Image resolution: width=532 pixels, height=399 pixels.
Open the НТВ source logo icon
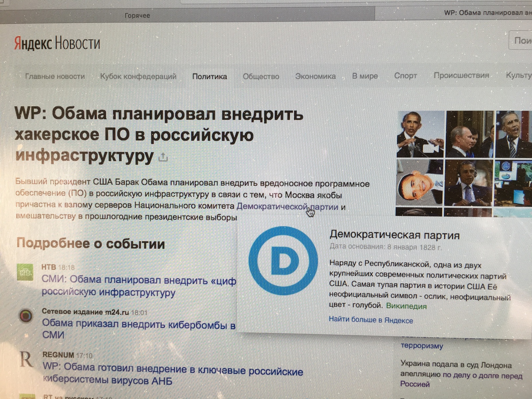[25, 272]
